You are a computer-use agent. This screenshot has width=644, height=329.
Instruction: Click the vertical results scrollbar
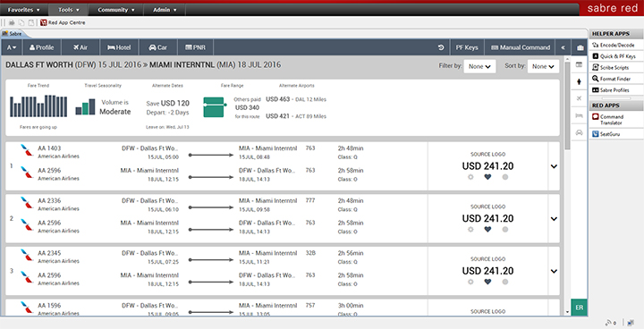coord(567,185)
